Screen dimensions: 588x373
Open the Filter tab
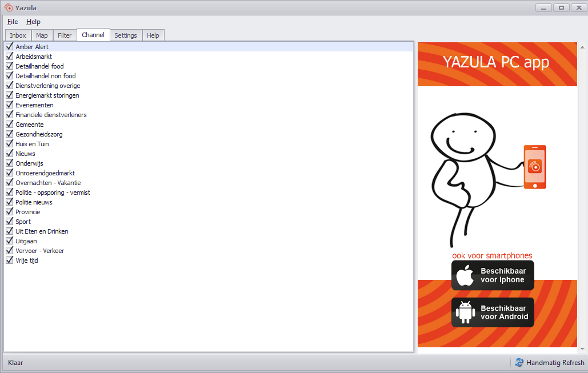point(65,35)
